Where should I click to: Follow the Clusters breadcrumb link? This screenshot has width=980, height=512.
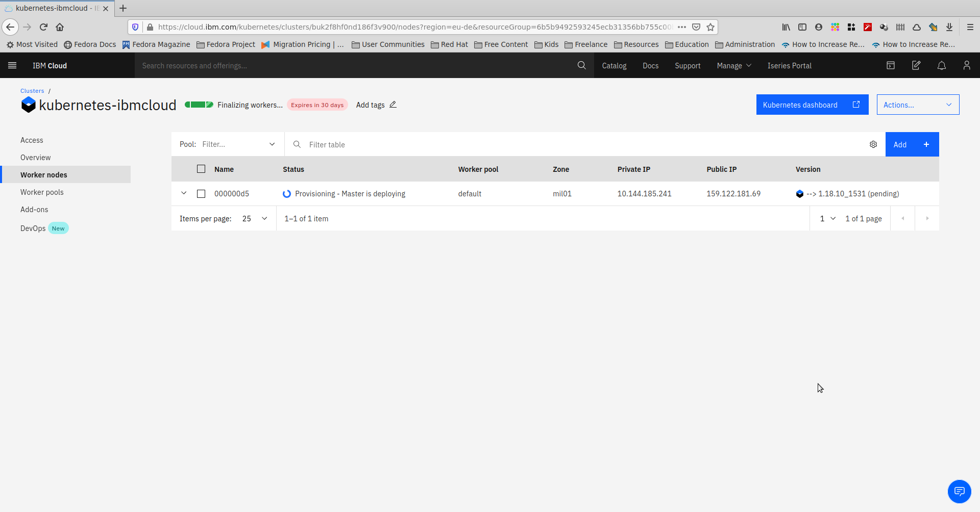coord(32,91)
